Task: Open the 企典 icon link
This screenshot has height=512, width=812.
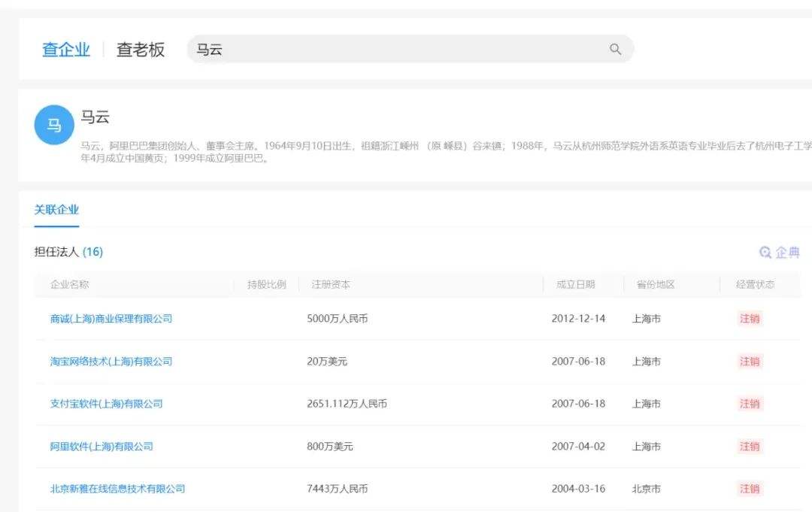Action: (x=780, y=252)
